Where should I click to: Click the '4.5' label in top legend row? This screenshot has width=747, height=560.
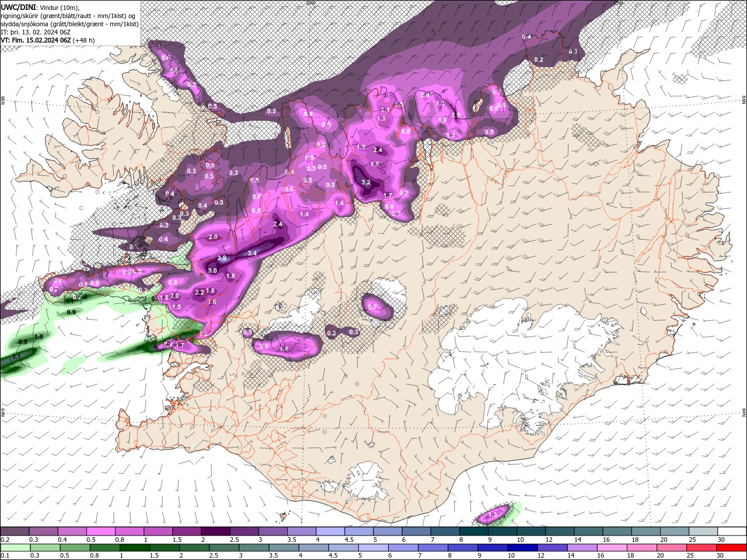click(350, 540)
